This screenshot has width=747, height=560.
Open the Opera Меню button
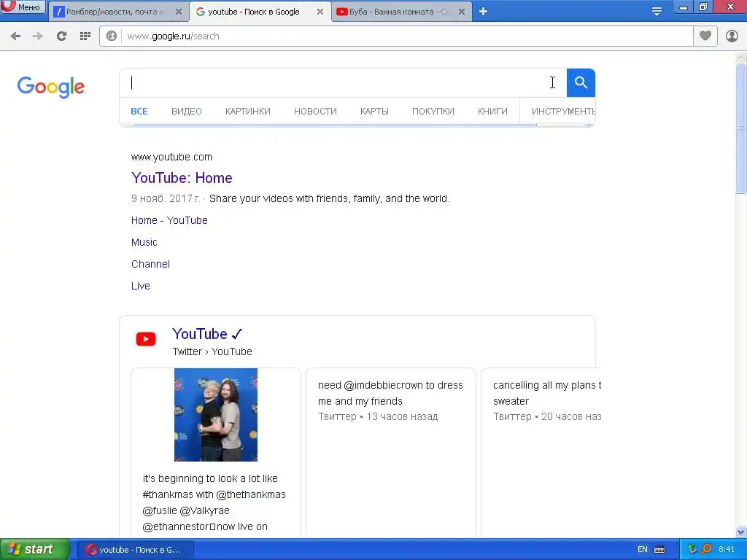23,7
